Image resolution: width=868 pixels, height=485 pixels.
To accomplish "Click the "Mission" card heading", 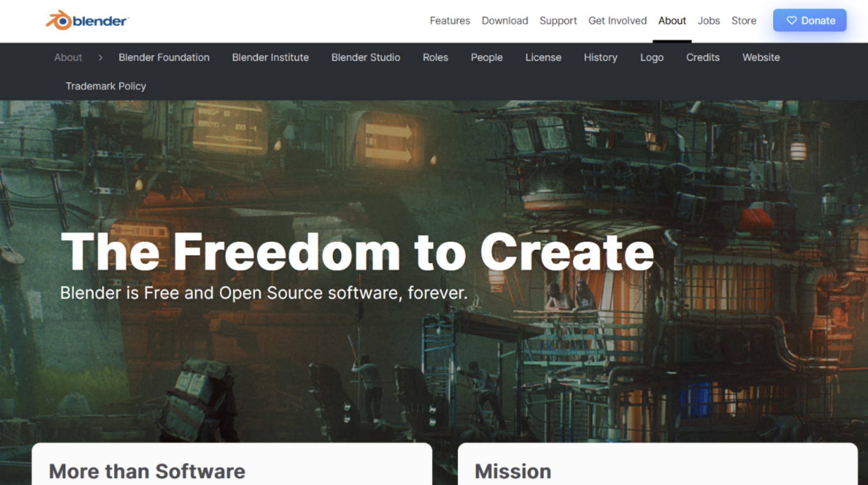I will (x=513, y=471).
